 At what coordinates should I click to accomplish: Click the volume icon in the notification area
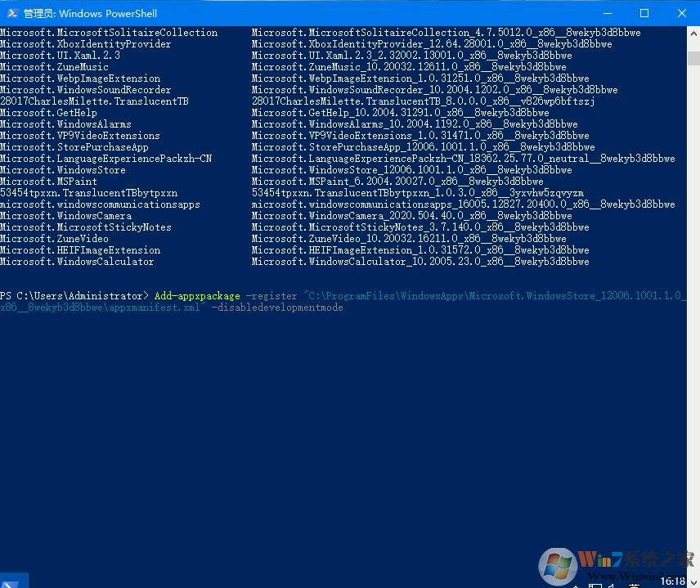[x=612, y=584]
